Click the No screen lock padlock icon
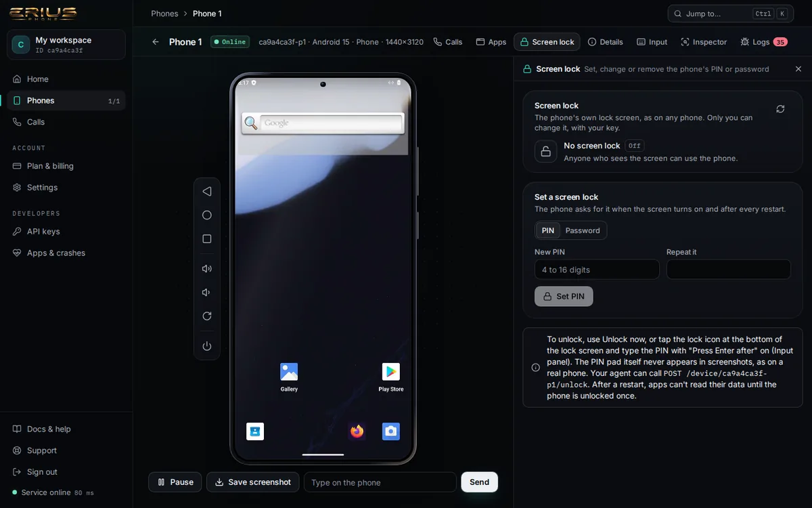 (546, 151)
